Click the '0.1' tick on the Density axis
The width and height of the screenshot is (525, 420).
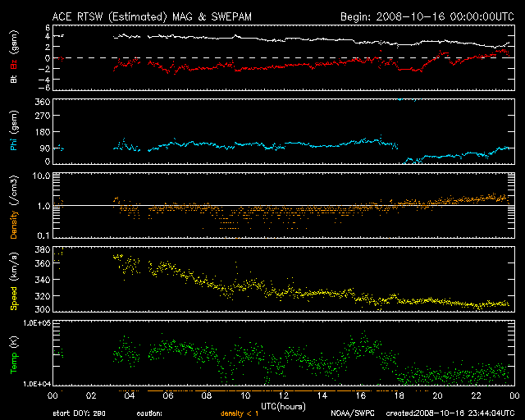point(43,235)
